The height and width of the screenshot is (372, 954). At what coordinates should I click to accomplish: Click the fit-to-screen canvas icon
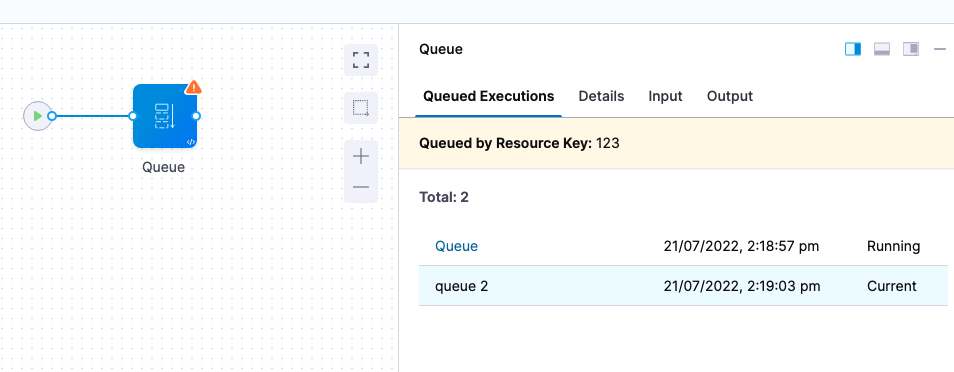361,60
